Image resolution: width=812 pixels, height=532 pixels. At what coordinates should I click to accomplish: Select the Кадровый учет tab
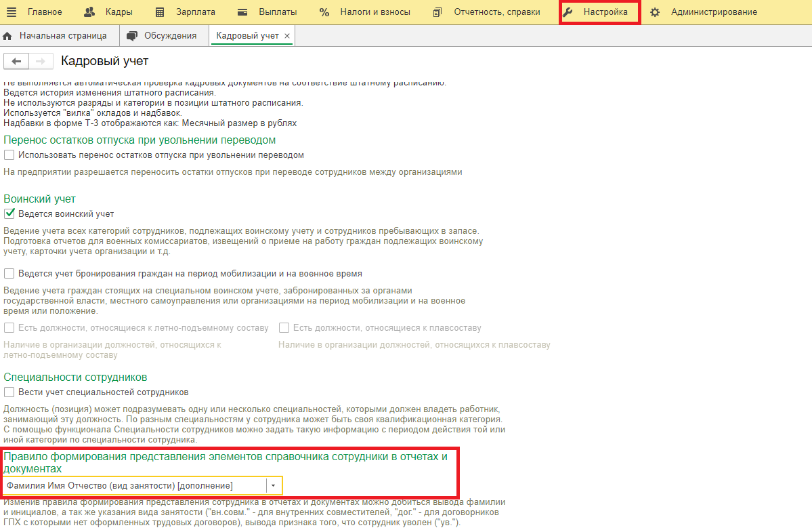point(248,36)
